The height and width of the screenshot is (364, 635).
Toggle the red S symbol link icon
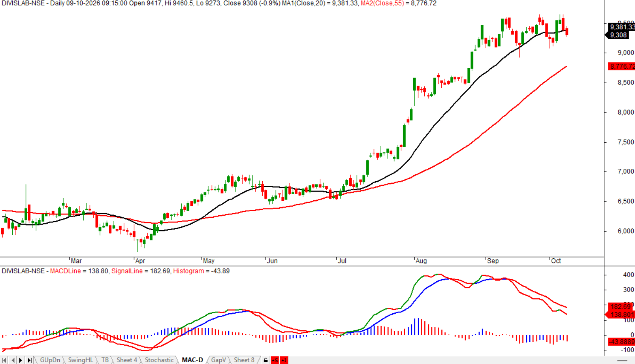(275, 360)
